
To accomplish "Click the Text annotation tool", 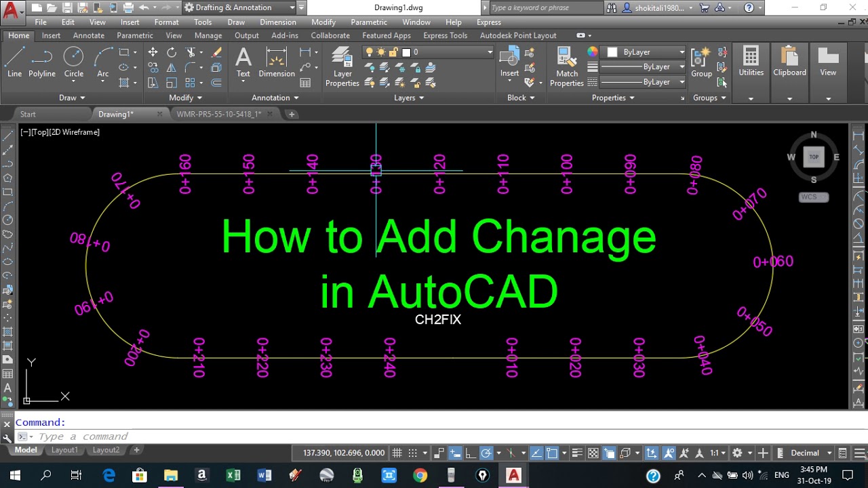I will pos(243,62).
